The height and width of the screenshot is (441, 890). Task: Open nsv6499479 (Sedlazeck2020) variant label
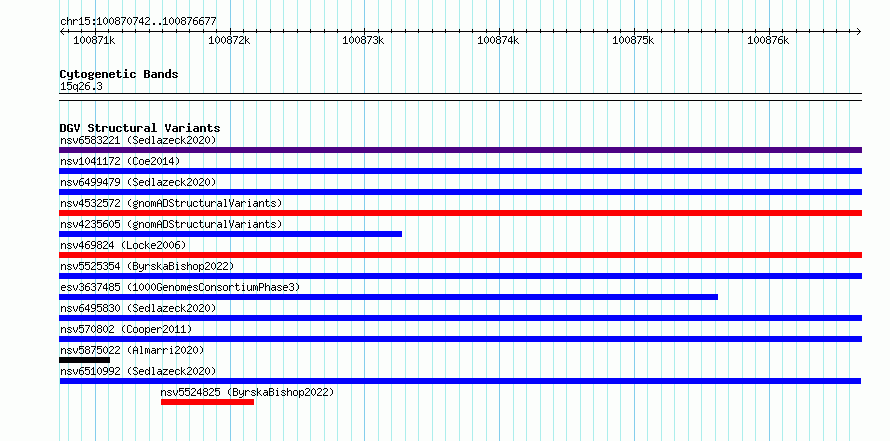point(138,182)
